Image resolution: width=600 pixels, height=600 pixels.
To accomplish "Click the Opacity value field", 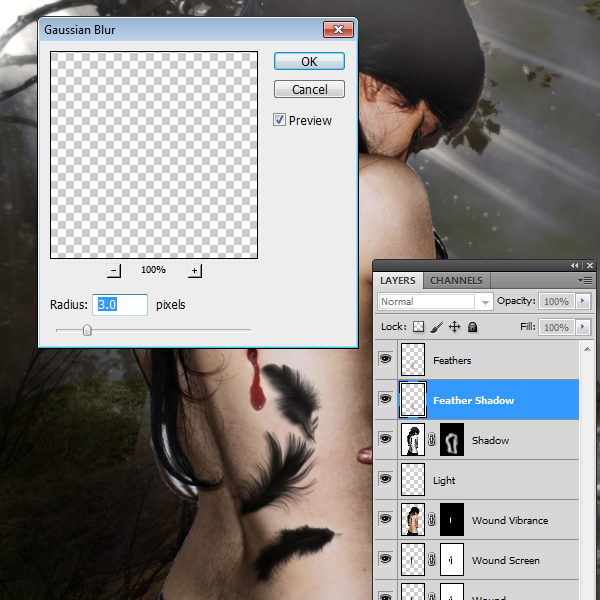I will [556, 302].
